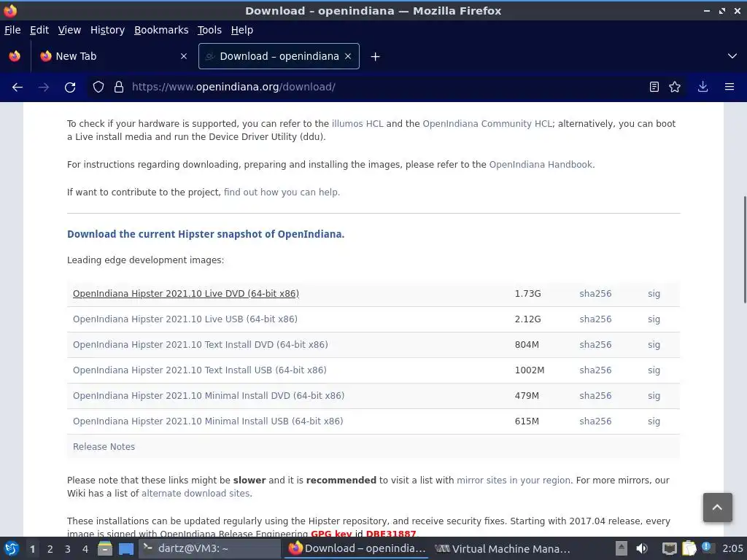Open sig link for Live USB row
The height and width of the screenshot is (560, 747).
point(654,319)
